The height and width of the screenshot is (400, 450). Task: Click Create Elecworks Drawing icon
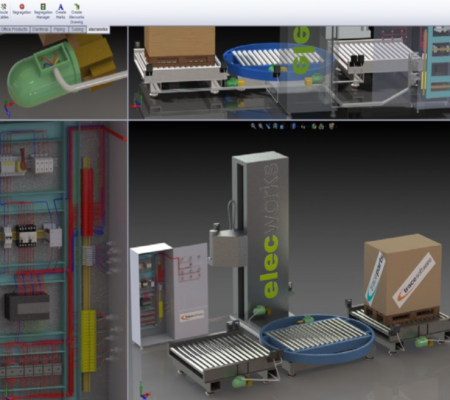pyautogui.click(x=76, y=13)
